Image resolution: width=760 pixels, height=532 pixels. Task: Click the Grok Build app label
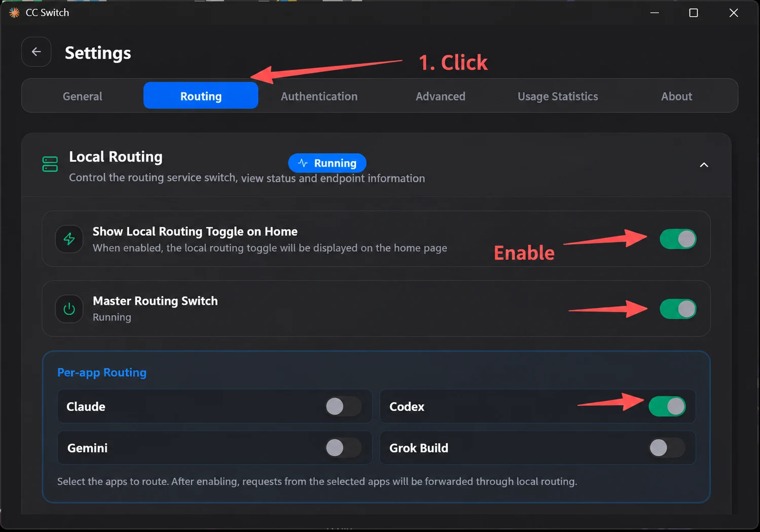tap(419, 448)
